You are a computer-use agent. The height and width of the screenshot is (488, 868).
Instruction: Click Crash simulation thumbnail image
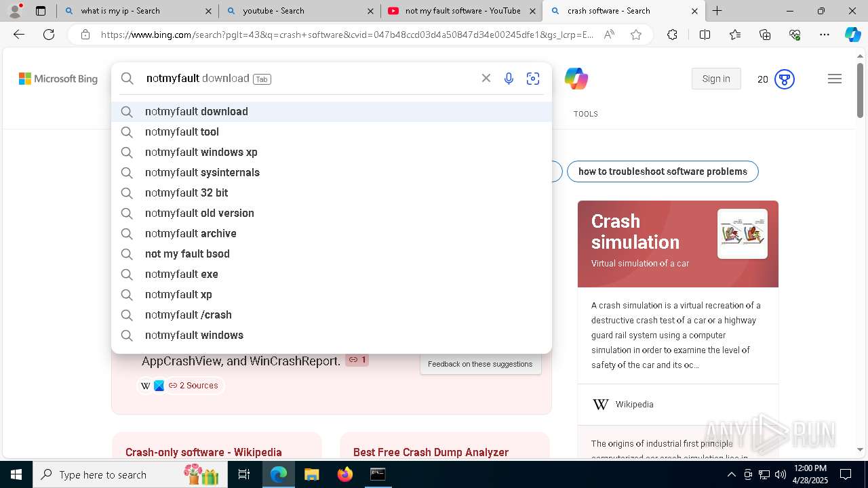click(743, 234)
